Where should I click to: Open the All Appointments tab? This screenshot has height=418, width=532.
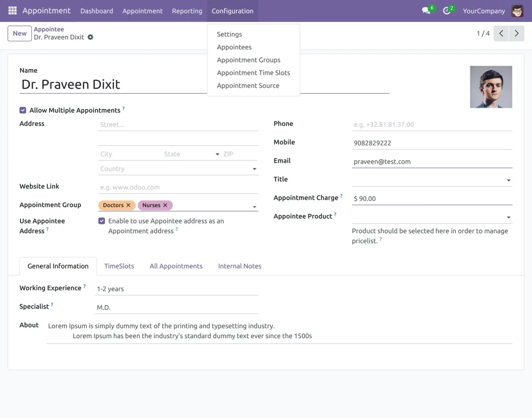176,266
